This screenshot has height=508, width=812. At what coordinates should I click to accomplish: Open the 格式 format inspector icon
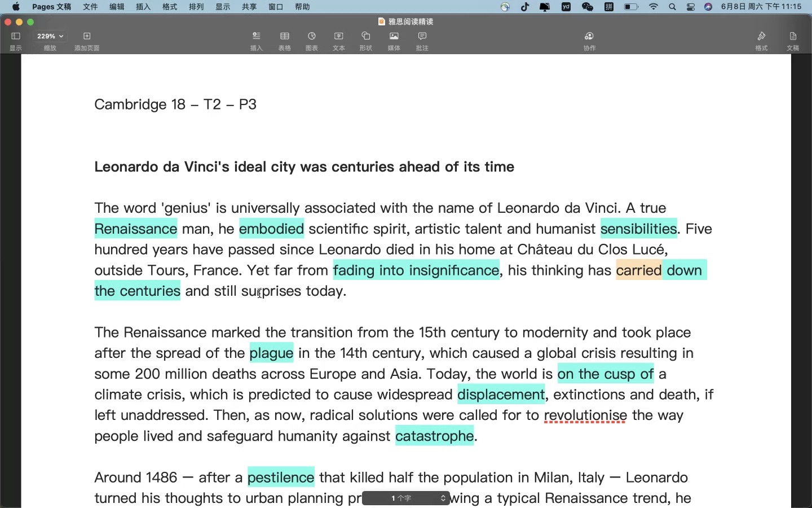tap(762, 36)
